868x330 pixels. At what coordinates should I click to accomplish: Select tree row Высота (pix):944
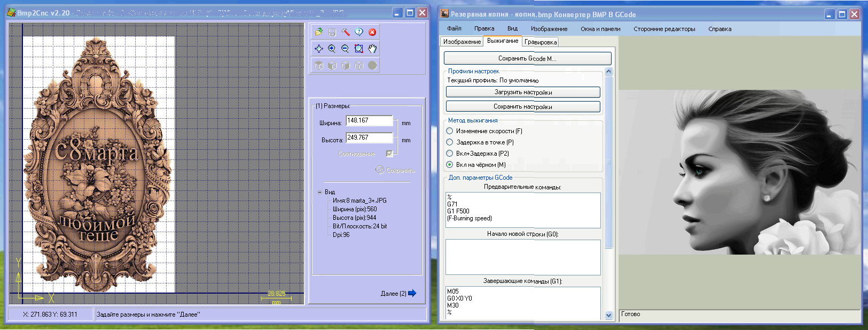354,218
